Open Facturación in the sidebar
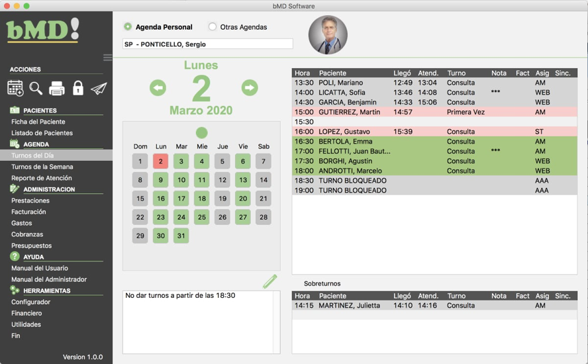Screen dimensions: 588x364 coord(28,211)
